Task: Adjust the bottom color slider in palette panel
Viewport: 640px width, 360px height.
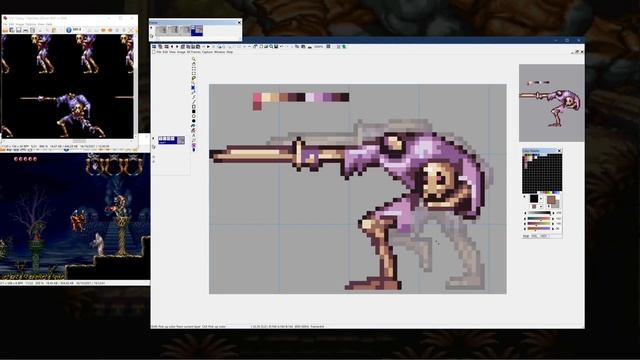Action: pyautogui.click(x=539, y=229)
